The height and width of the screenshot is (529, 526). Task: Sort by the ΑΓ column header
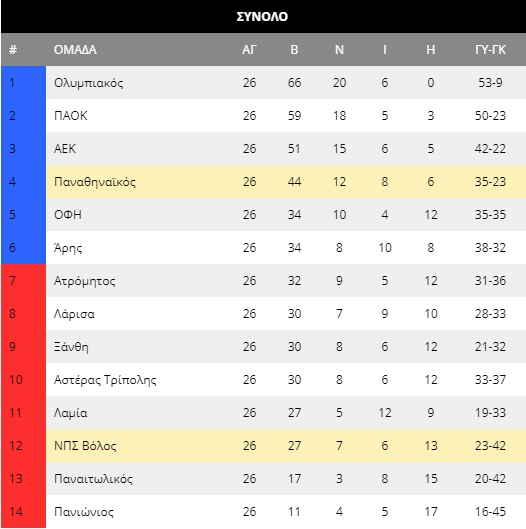[x=249, y=50]
